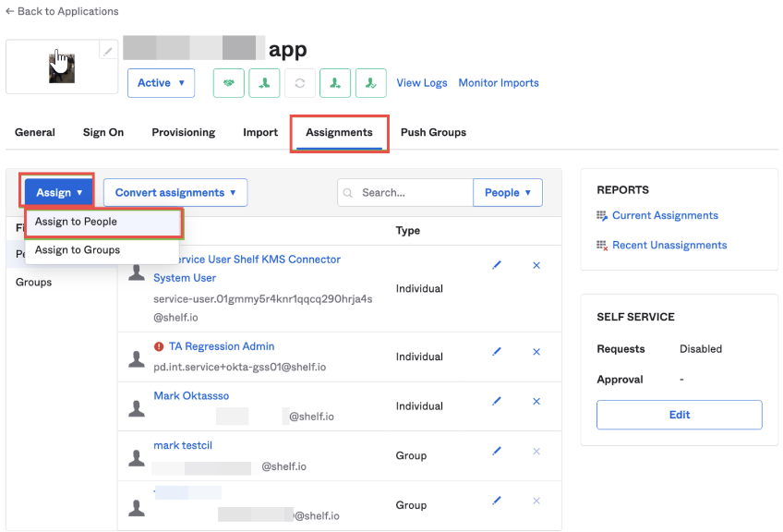Switch to the General tab
The height and width of the screenshot is (532, 783).
point(35,132)
